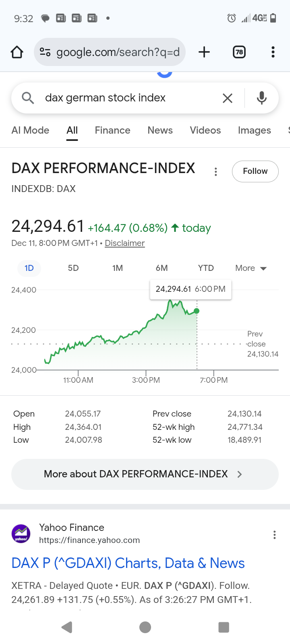The width and height of the screenshot is (290, 644).
Task: Tap the Chrome home icon
Action: [17, 52]
